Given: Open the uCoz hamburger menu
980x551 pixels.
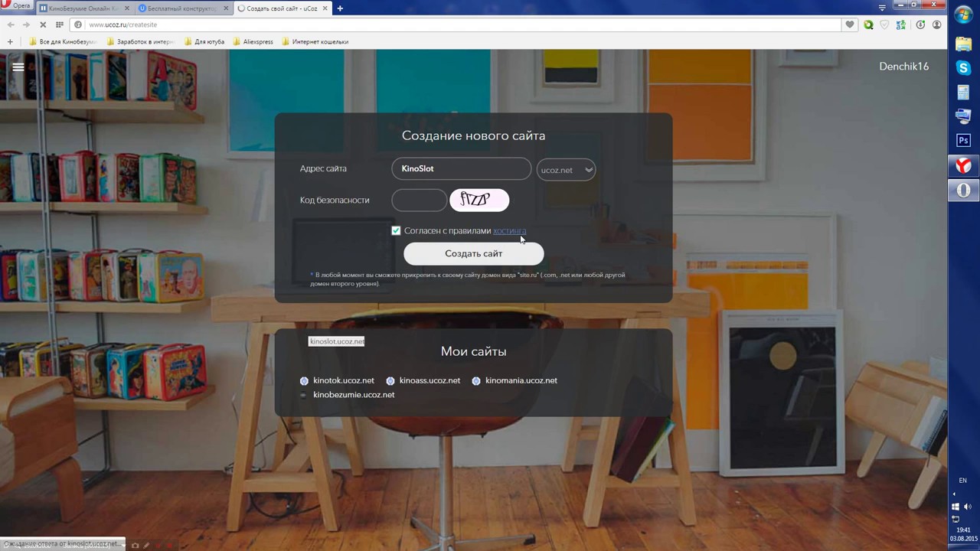Looking at the screenshot, I should pyautogui.click(x=18, y=67).
